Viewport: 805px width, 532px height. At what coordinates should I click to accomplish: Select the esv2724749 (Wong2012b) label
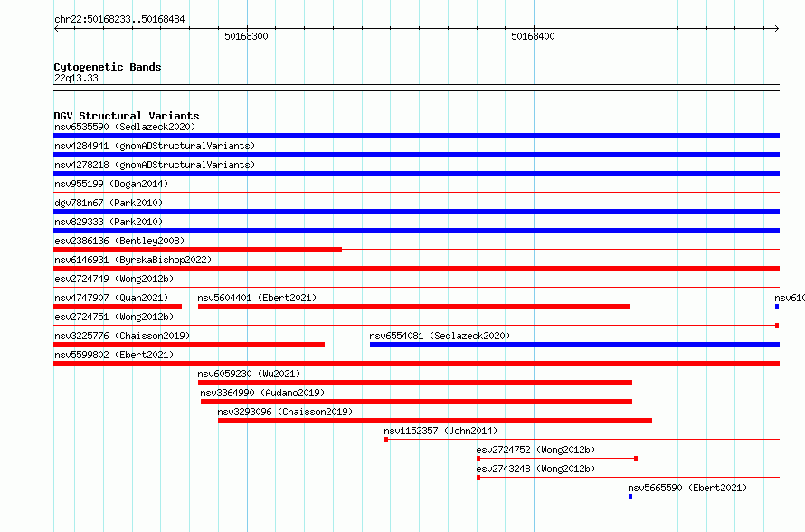click(x=114, y=279)
